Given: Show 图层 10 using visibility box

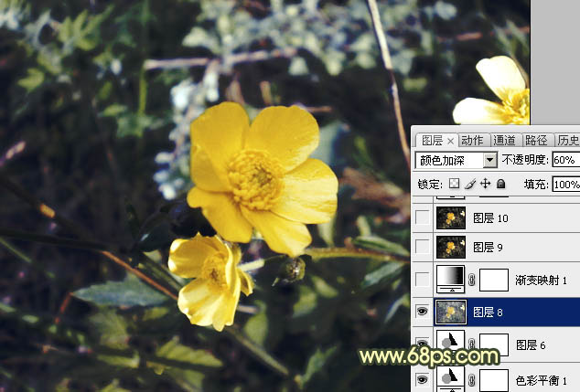Looking at the screenshot, I should click(422, 217).
